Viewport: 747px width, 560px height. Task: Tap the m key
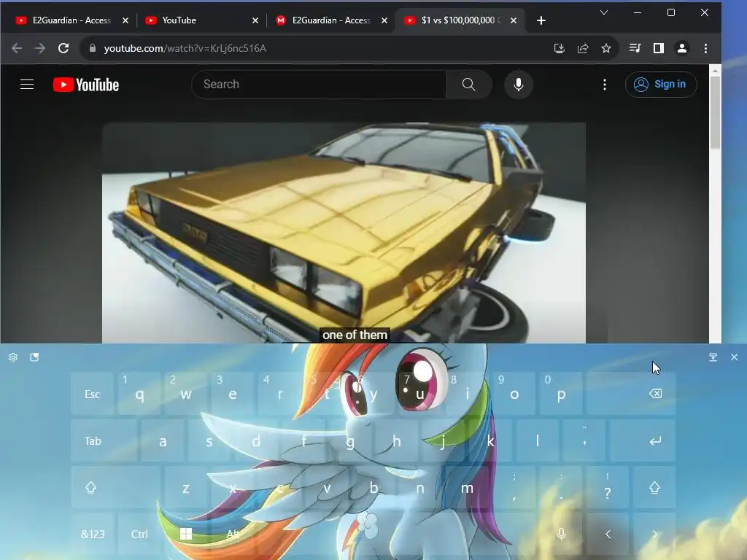click(x=467, y=488)
